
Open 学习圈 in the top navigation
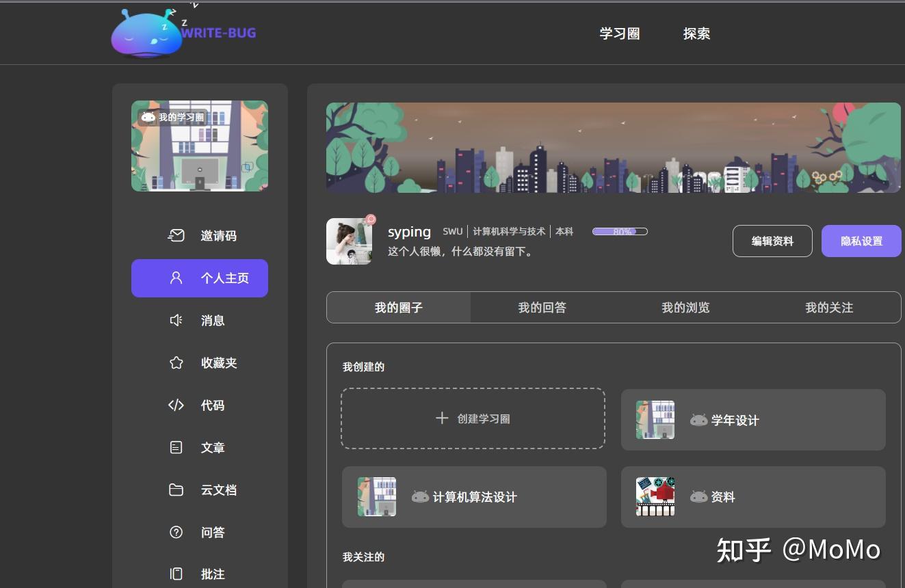tap(618, 33)
